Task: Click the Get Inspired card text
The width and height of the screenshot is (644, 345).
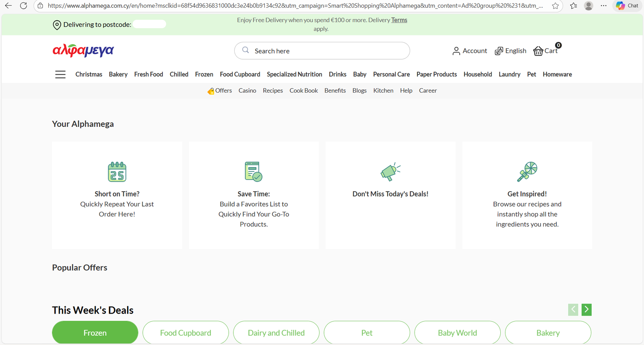Action: coord(527,209)
